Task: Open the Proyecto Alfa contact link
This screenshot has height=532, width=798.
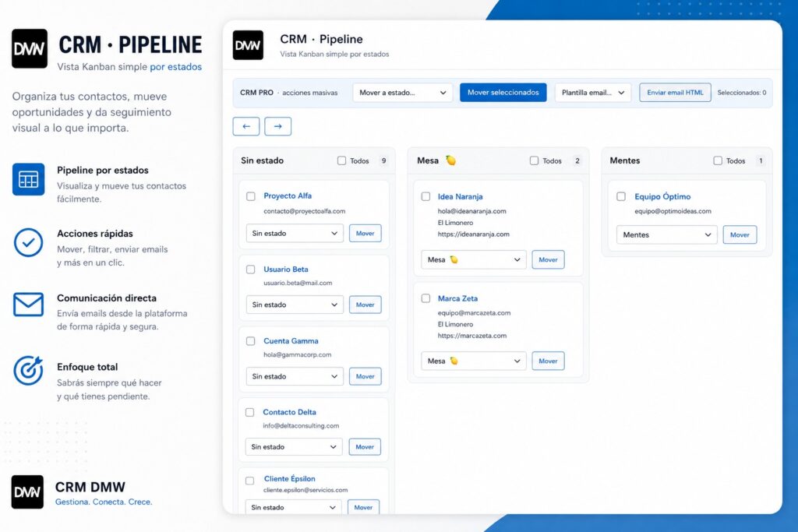Action: pos(288,196)
